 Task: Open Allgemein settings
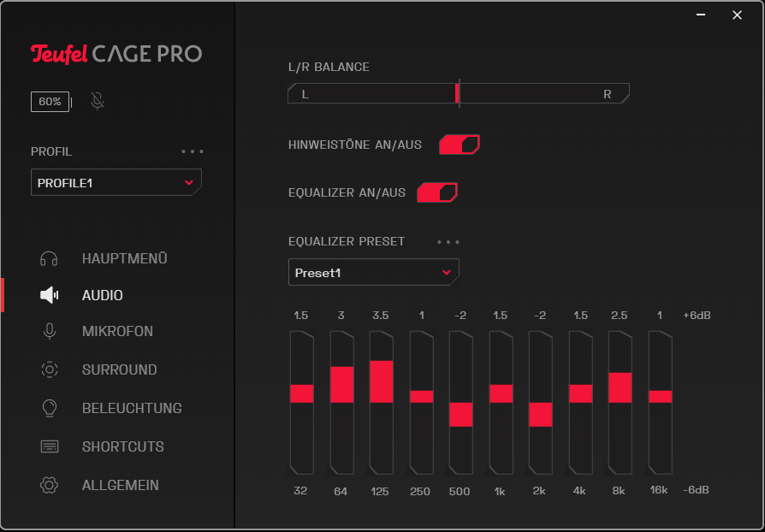(121, 485)
